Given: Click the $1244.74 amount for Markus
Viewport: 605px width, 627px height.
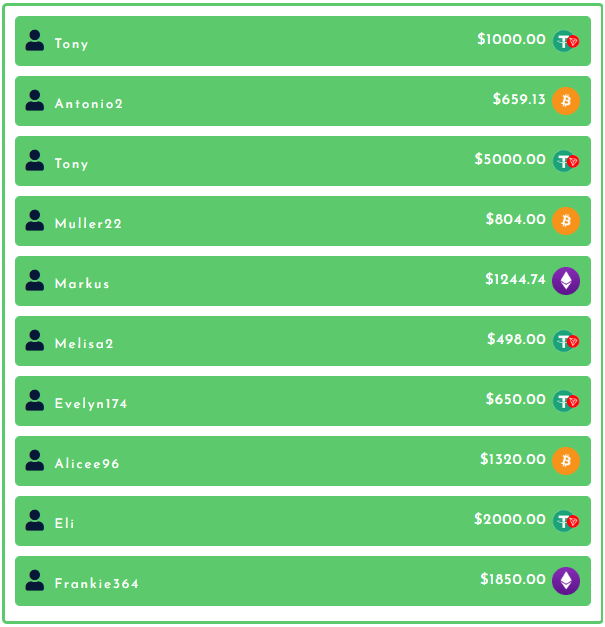Looking at the screenshot, I should click(x=515, y=280).
